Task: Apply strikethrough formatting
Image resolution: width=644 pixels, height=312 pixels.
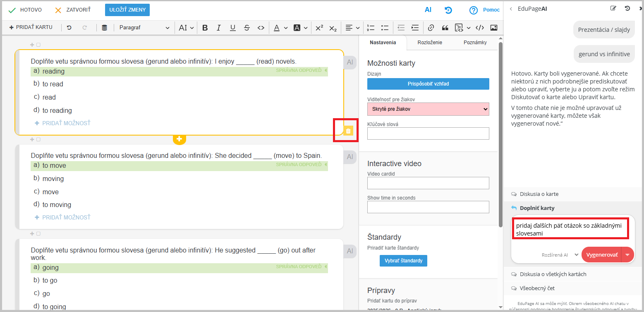Action: click(x=247, y=28)
